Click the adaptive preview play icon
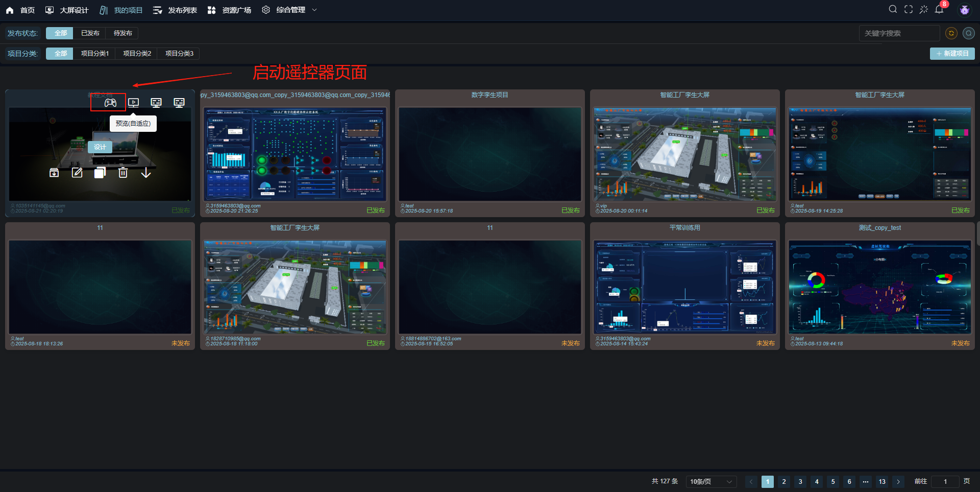The height and width of the screenshot is (492, 980). point(133,103)
